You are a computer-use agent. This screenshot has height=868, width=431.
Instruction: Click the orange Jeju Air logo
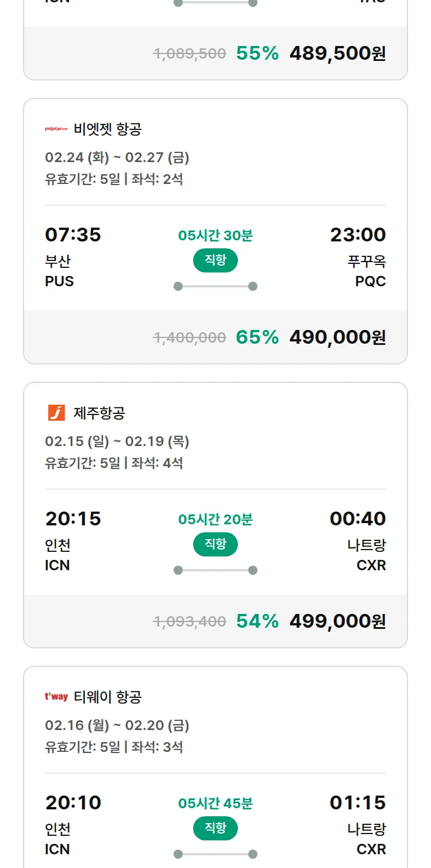pyautogui.click(x=56, y=413)
